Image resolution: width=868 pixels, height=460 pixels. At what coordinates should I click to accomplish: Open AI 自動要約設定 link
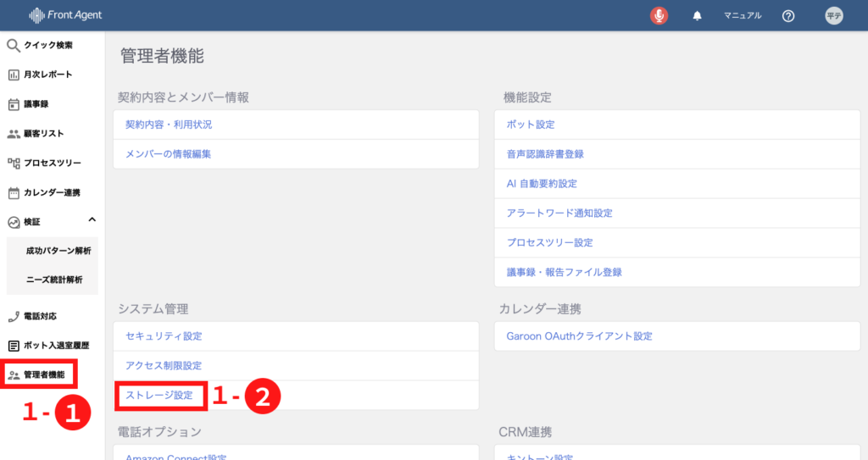tap(541, 184)
